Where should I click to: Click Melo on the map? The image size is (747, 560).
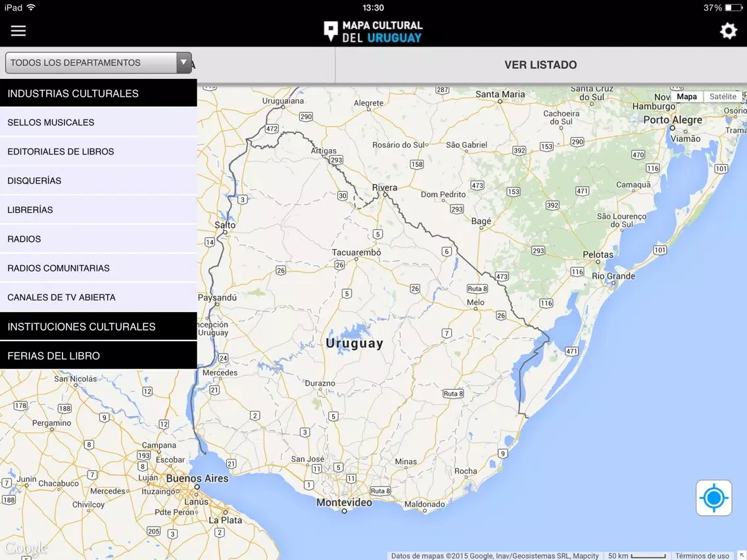pyautogui.click(x=475, y=302)
